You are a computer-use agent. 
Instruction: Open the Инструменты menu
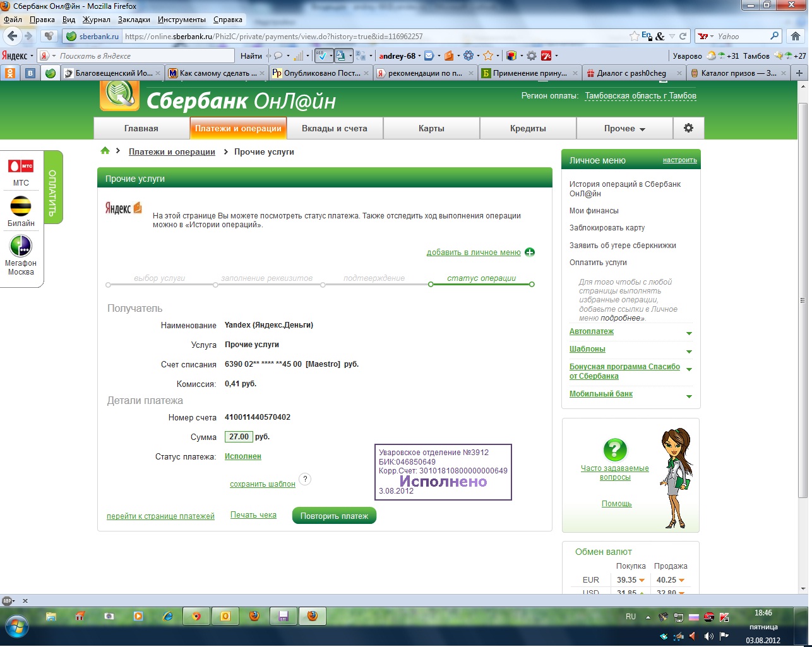181,20
